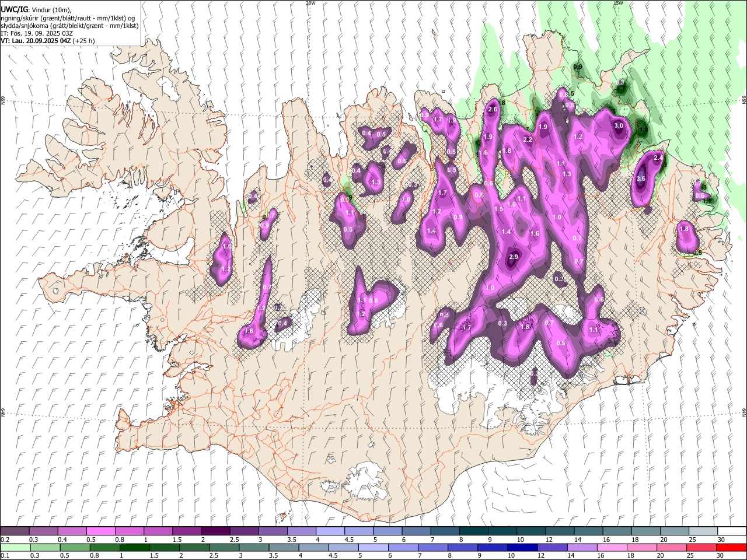Click the 2.2 precipitation value on map
The image size is (747, 560).
tap(528, 139)
